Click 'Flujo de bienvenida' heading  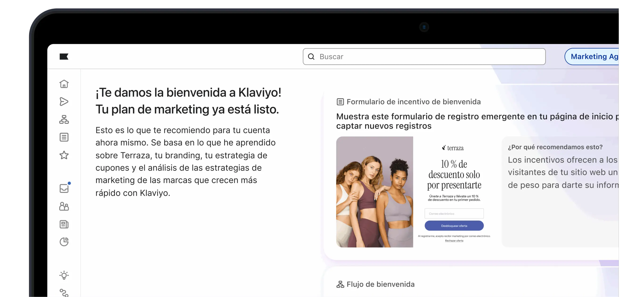[380, 284]
